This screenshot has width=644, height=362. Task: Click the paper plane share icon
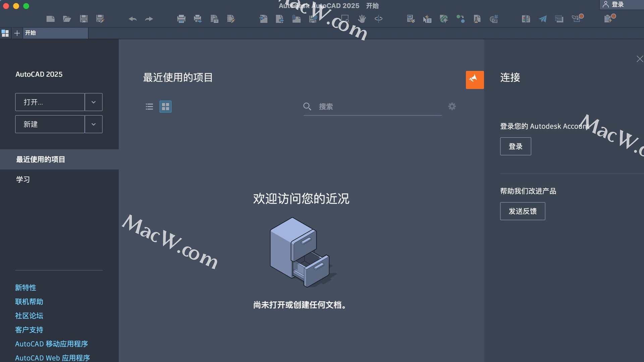coord(543,19)
